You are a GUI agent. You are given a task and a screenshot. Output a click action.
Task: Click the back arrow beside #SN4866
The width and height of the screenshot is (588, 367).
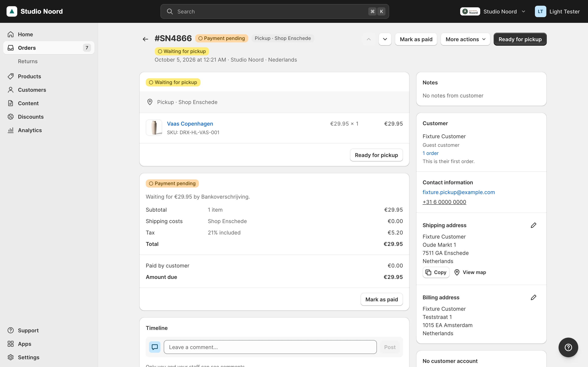click(145, 39)
